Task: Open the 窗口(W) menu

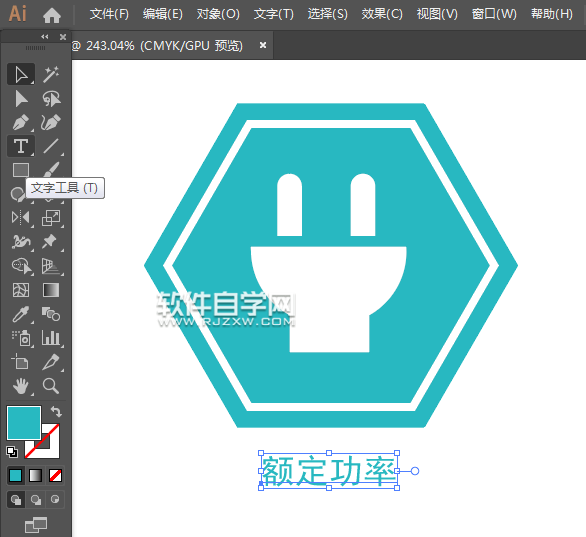Action: (x=494, y=14)
